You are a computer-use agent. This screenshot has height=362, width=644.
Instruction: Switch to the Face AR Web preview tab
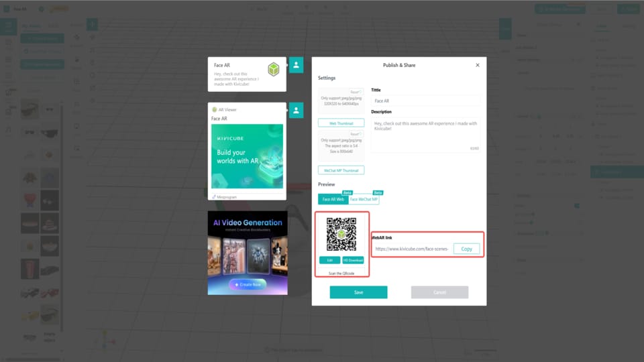[x=333, y=200]
